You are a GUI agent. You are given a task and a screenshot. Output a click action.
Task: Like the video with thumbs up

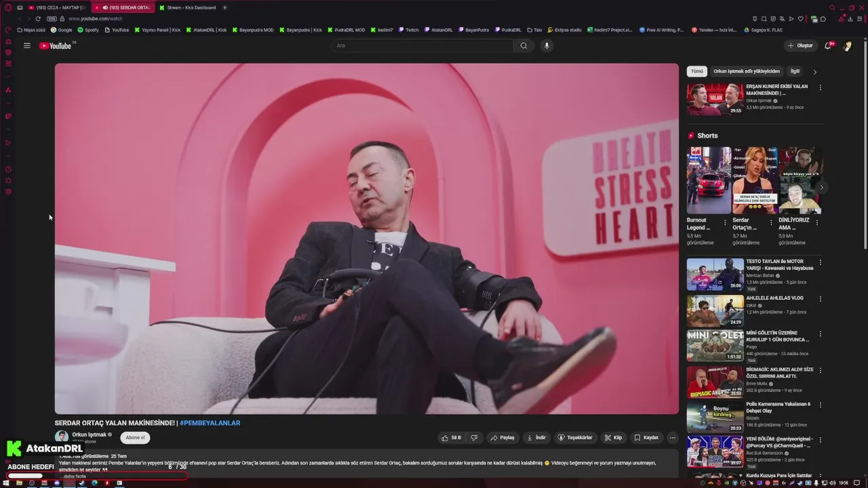pyautogui.click(x=452, y=438)
